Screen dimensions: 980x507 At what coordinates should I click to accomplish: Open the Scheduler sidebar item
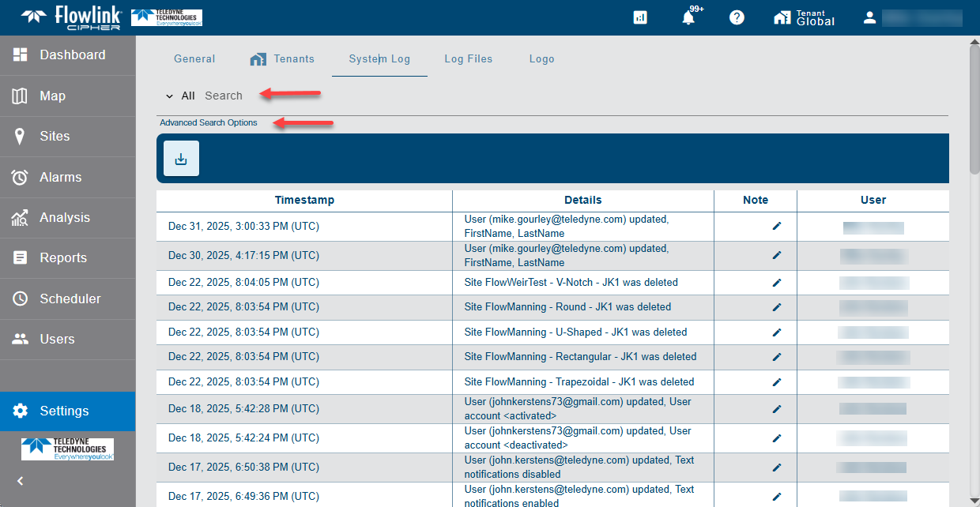click(70, 299)
